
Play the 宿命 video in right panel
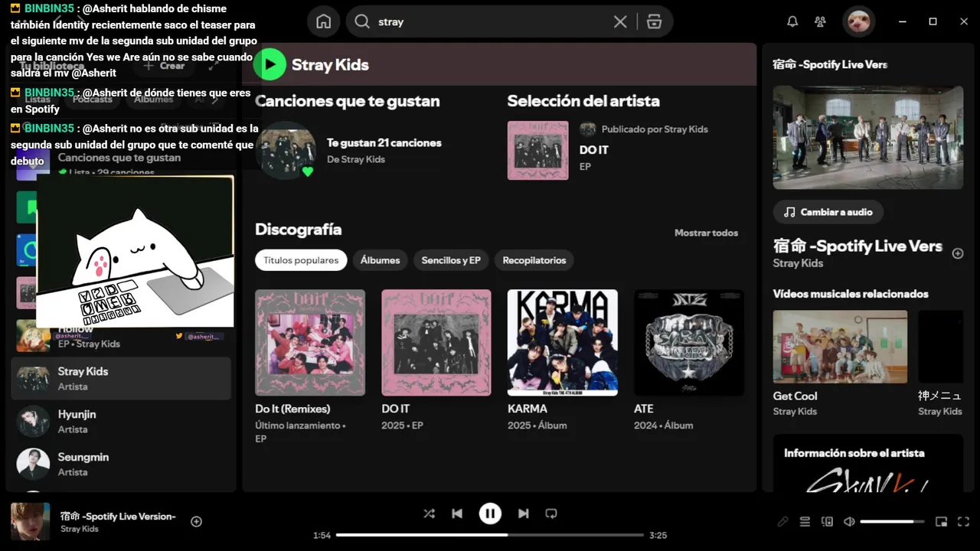click(868, 137)
